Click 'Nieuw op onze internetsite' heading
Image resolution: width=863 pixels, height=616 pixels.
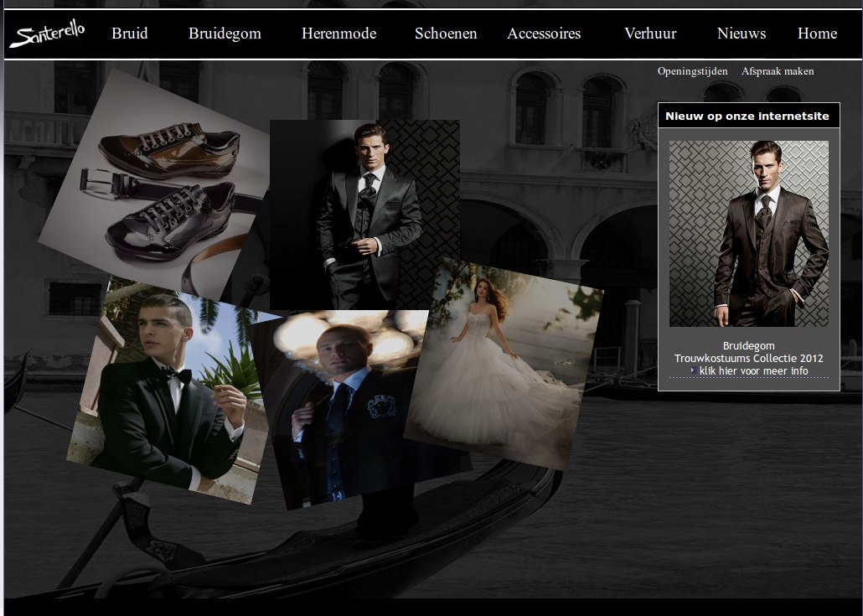(x=747, y=116)
